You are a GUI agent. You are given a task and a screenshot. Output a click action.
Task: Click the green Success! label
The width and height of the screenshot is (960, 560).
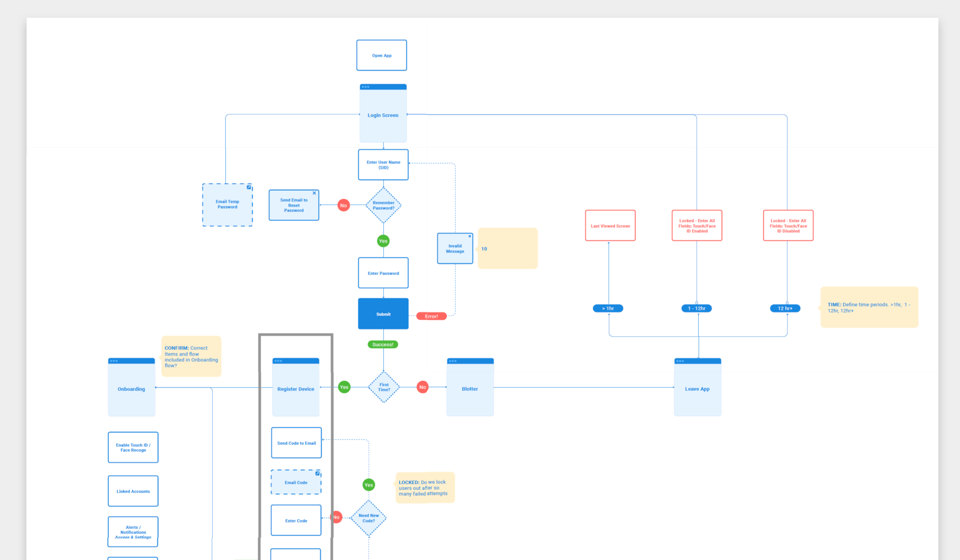coord(382,344)
